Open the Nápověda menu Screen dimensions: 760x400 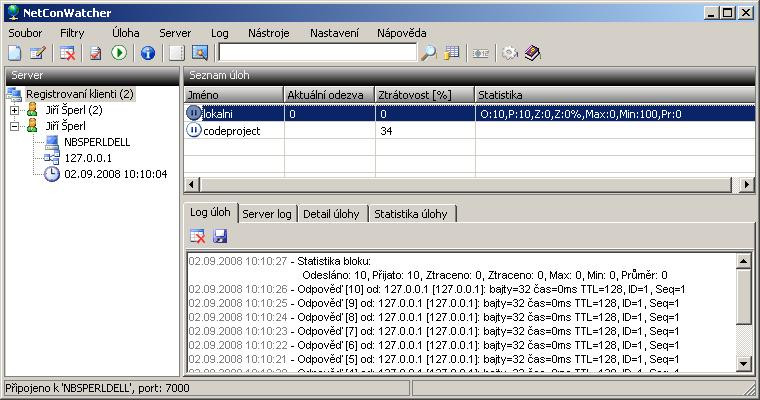point(402,33)
